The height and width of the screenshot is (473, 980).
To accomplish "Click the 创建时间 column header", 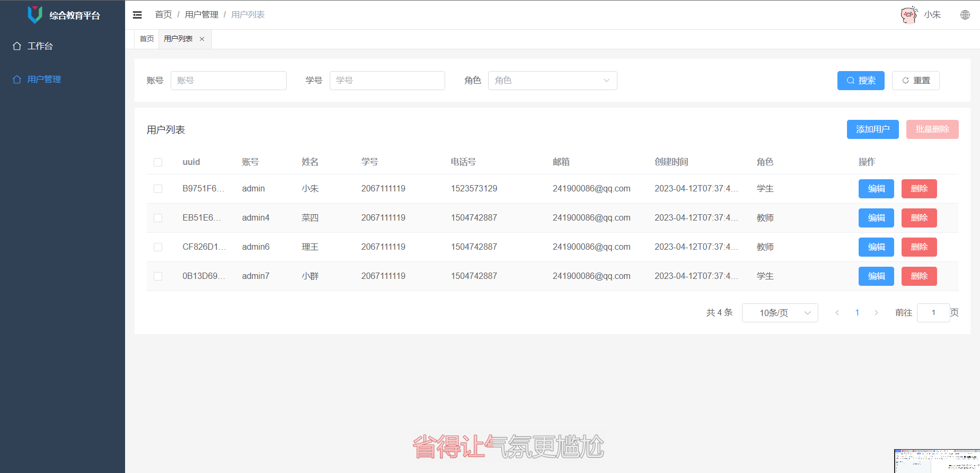I will coord(671,162).
